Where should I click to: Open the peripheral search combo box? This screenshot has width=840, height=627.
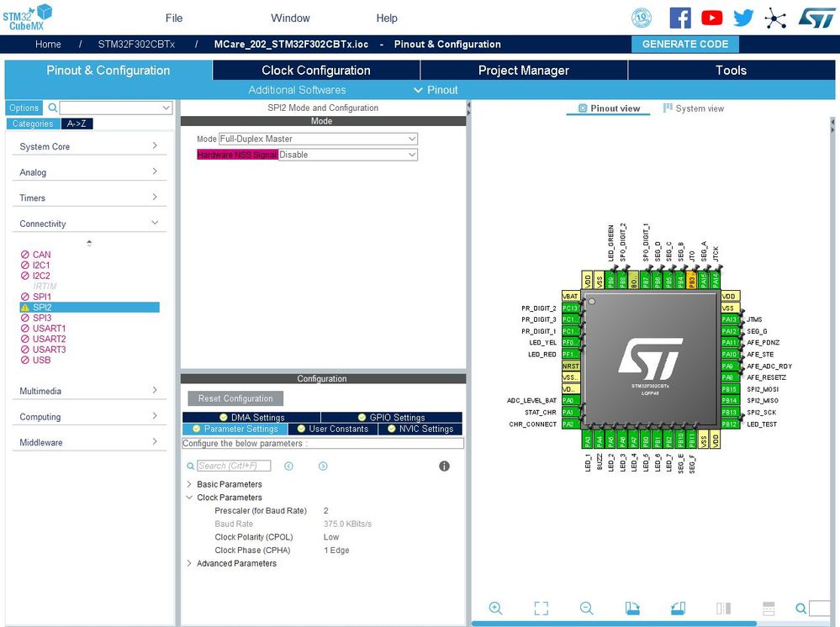[x=116, y=108]
